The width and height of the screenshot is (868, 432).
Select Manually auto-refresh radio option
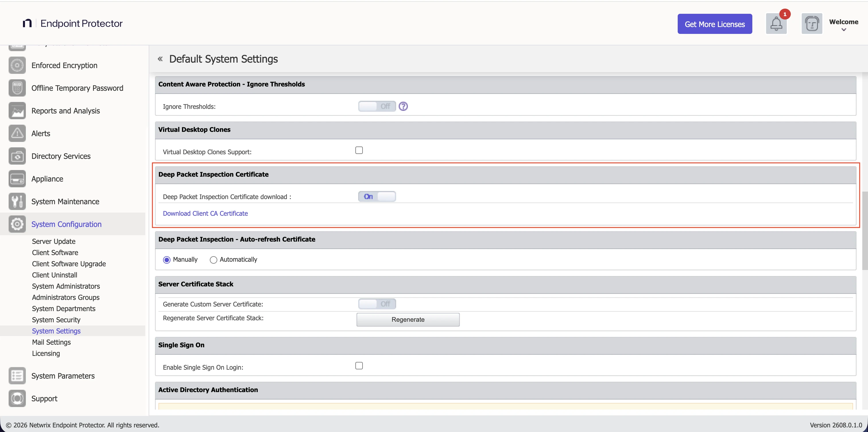(166, 260)
